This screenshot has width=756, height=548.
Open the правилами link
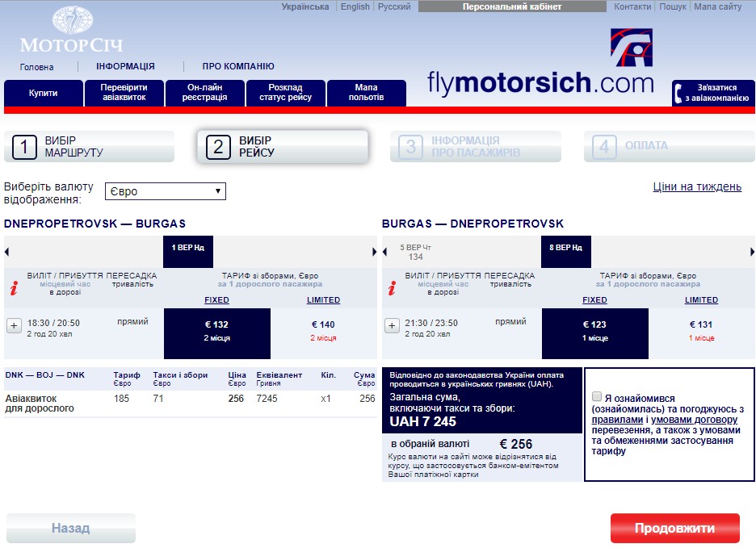(617, 420)
